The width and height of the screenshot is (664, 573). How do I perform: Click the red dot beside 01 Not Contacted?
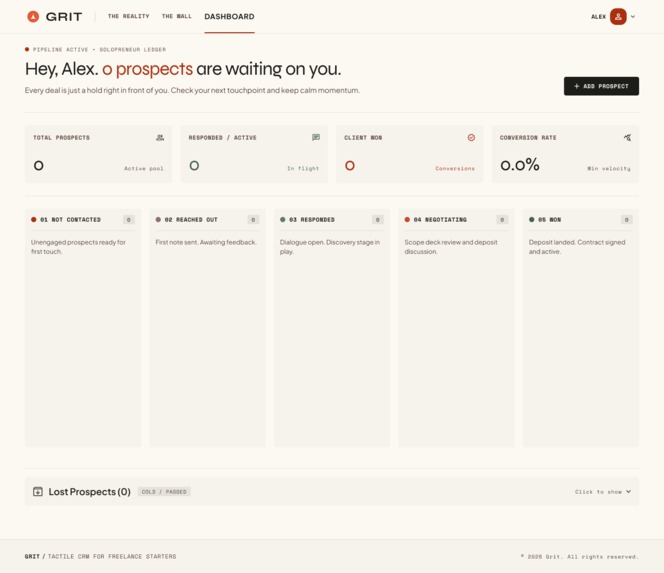(x=33, y=219)
